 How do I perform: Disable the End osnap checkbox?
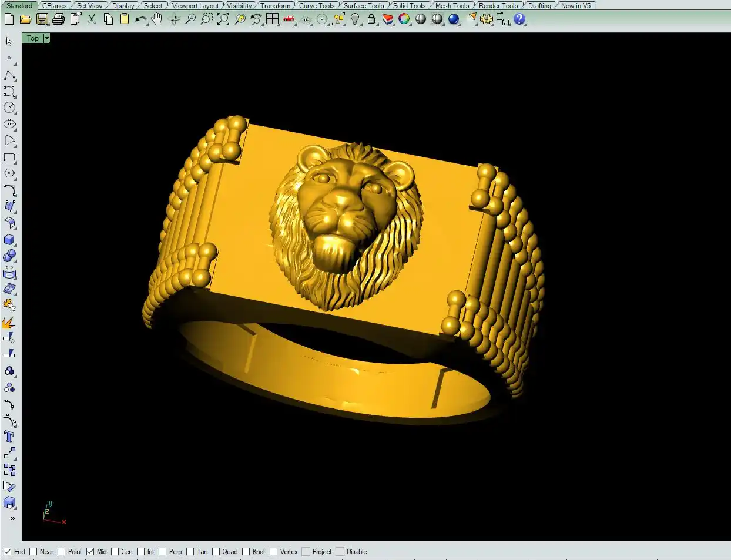pyautogui.click(x=8, y=552)
